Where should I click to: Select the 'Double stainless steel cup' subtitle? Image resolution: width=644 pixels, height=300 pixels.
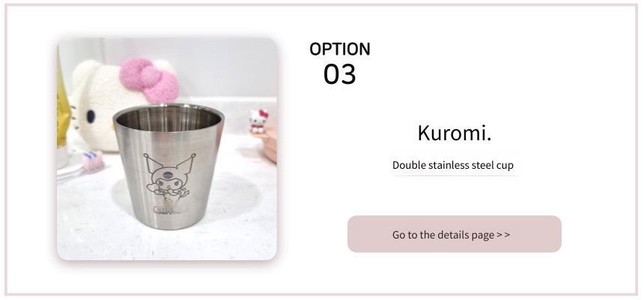(x=453, y=166)
